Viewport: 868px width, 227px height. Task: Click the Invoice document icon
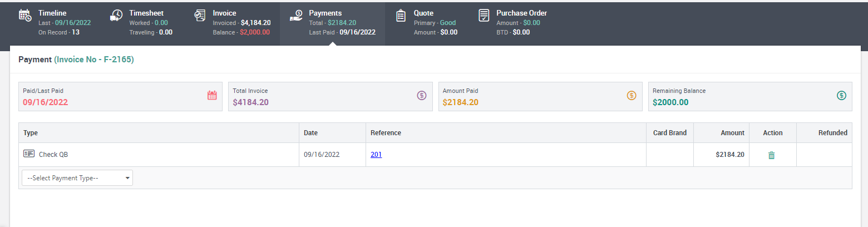tap(200, 16)
